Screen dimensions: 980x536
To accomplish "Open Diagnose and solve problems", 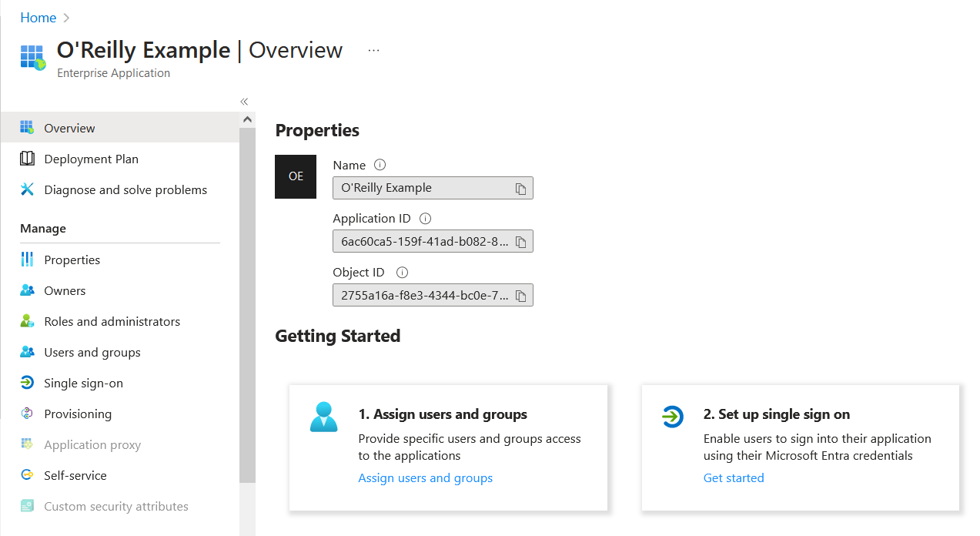I will tap(120, 189).
